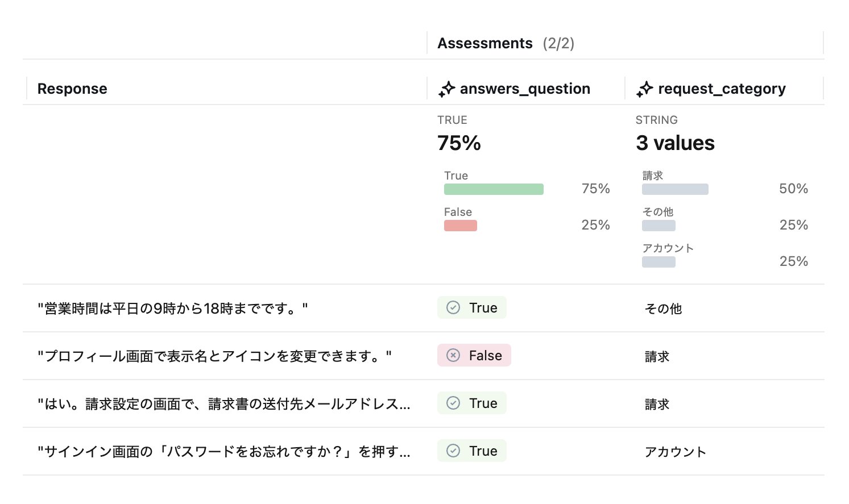This screenshot has height=504, width=849.
Task: Click the 請求 cell in the プロフィール row
Action: [x=657, y=356]
